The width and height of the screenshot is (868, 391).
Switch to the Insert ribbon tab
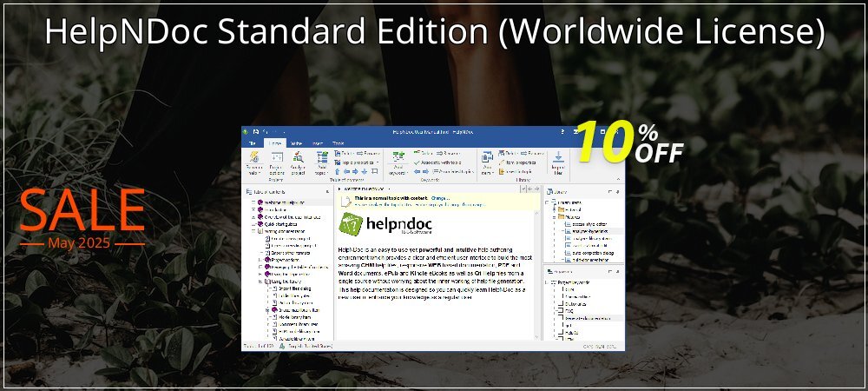tap(318, 143)
